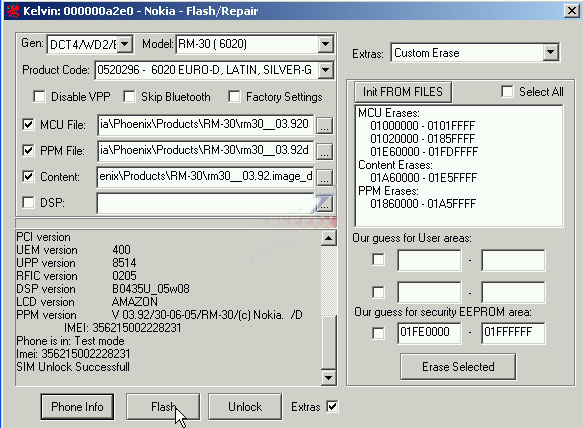Click into the MCU File path field
The height and width of the screenshot is (428, 583).
pos(206,125)
